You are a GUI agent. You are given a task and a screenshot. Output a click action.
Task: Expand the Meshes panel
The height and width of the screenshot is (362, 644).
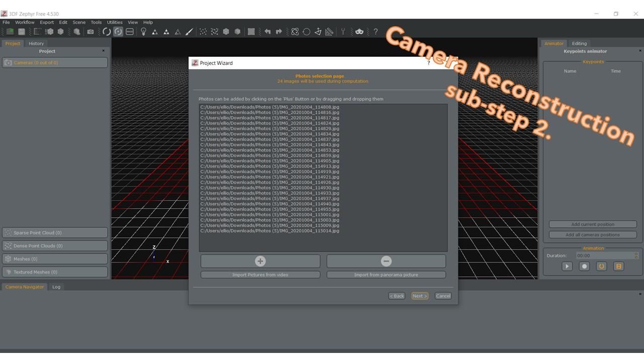55,258
